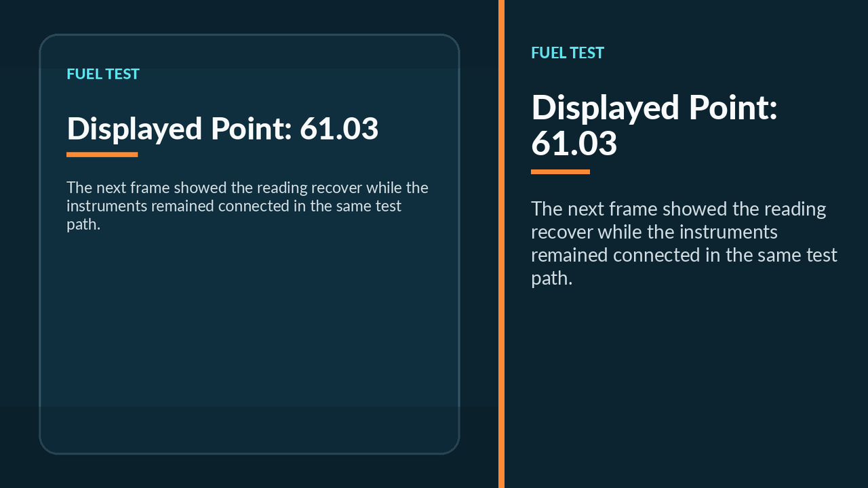Image resolution: width=868 pixels, height=488 pixels.
Task: Click the card line beginning 'instruments remained connected'
Action: click(x=234, y=206)
